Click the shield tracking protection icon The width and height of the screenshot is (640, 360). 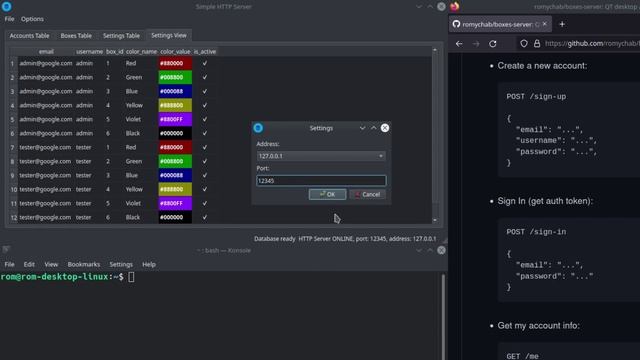pos(524,43)
